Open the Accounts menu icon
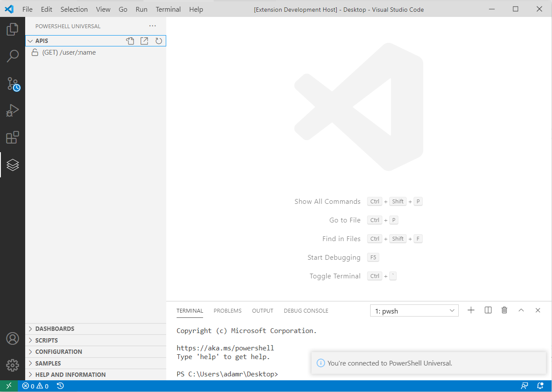Image resolution: width=552 pixels, height=392 pixels. pyautogui.click(x=13, y=338)
